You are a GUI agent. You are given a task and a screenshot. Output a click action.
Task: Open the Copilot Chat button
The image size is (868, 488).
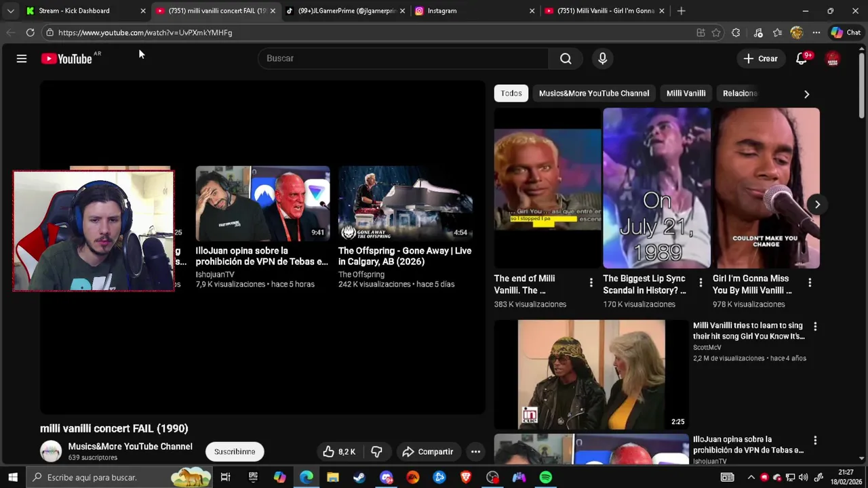click(846, 33)
